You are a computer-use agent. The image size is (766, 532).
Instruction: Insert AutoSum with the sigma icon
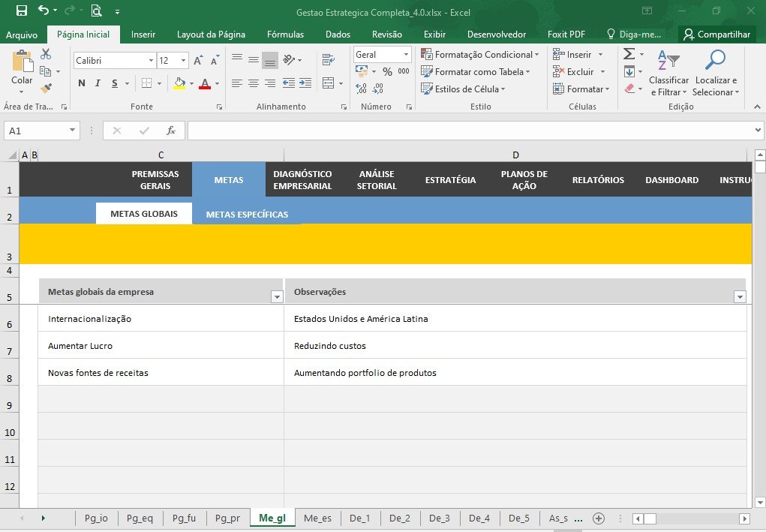click(x=629, y=54)
